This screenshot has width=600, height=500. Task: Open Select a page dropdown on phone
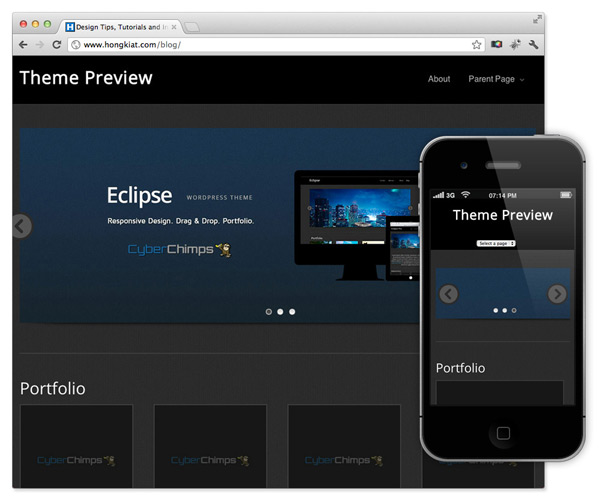tap(496, 243)
